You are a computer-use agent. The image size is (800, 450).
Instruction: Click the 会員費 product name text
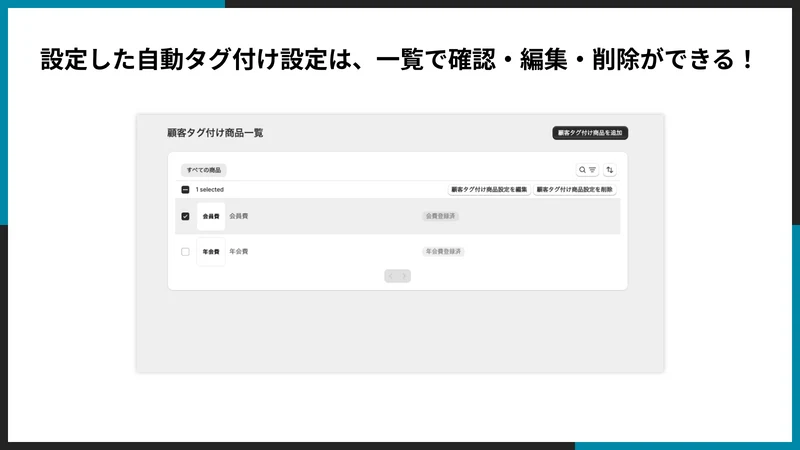coord(238,216)
